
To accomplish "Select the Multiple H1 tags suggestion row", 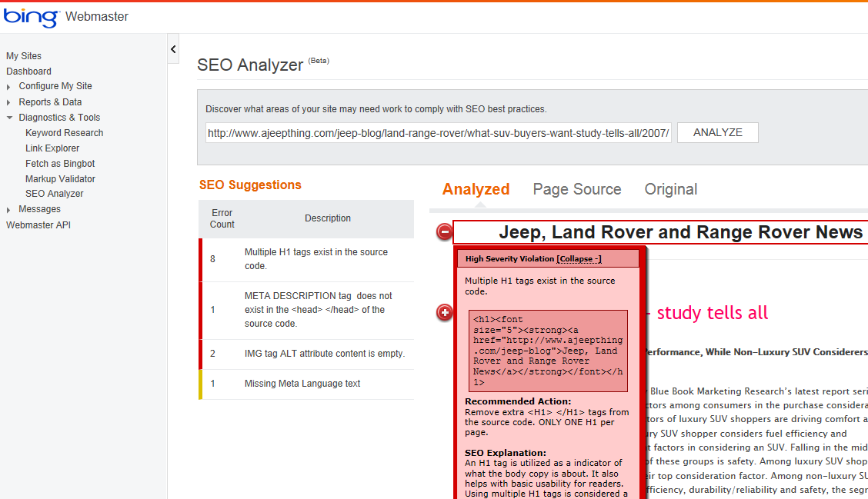I will coord(306,259).
